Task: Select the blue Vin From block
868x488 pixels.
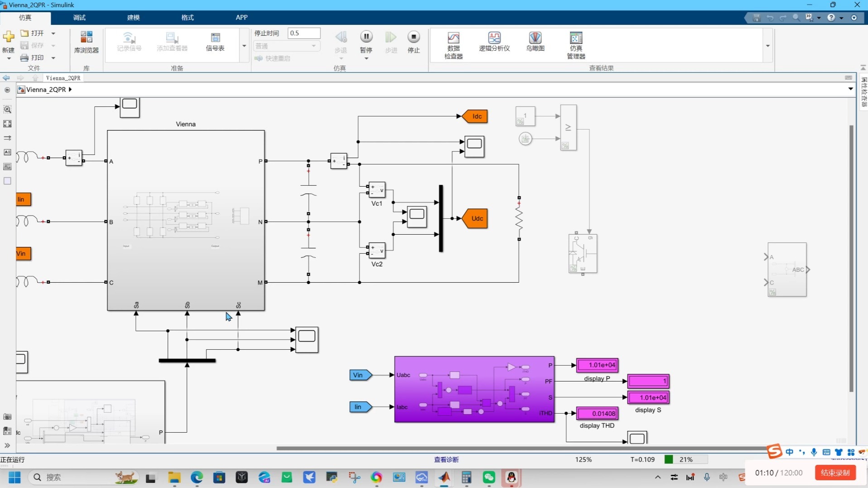Action: pos(361,375)
